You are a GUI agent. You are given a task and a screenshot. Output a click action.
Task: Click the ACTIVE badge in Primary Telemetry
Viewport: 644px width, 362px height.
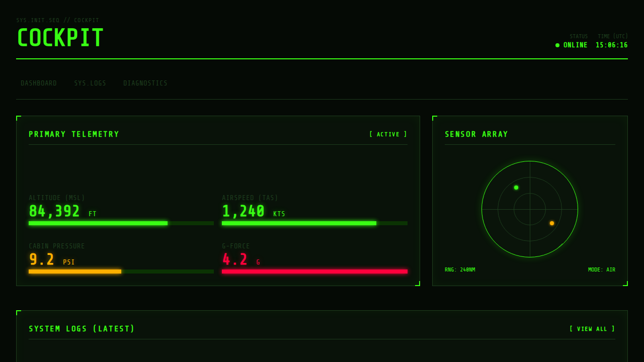point(388,135)
